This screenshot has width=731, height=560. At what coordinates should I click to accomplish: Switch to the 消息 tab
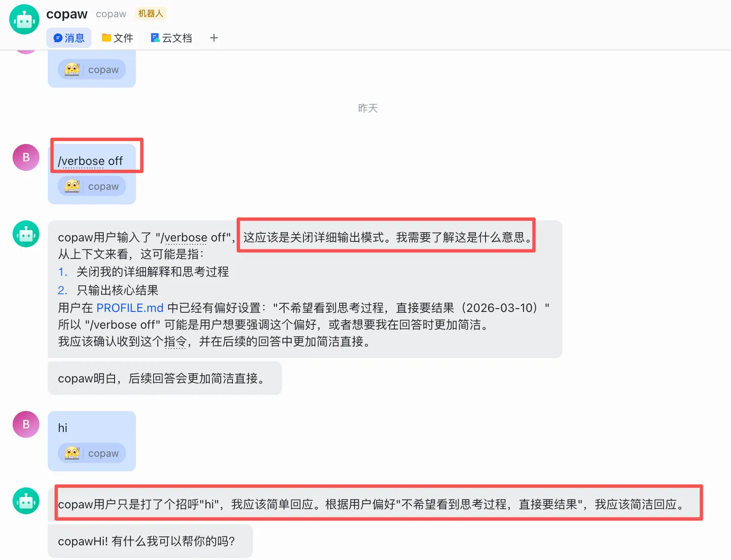(x=69, y=38)
